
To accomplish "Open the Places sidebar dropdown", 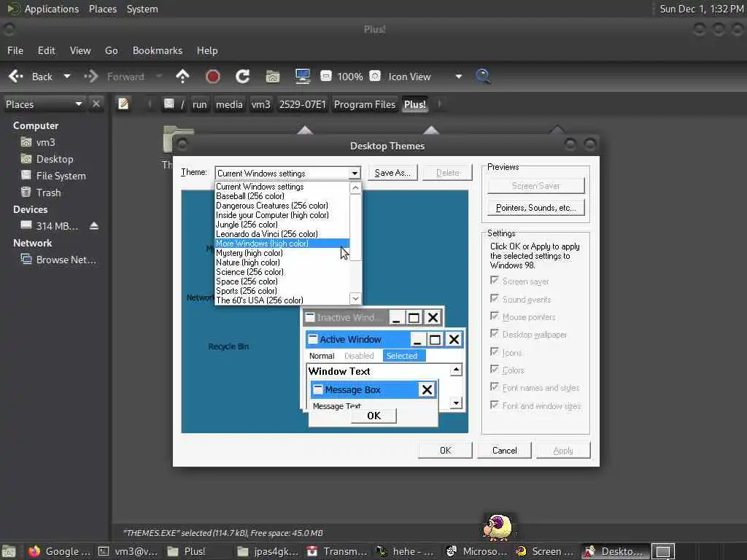I will (44, 104).
